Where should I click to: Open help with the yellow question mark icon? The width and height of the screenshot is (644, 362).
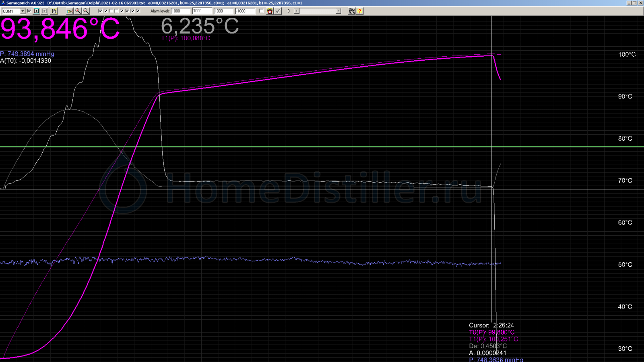[x=360, y=11]
